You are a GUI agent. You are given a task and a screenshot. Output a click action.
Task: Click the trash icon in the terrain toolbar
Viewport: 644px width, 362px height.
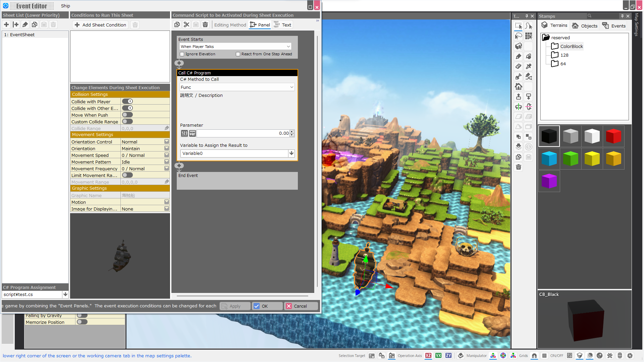click(518, 167)
